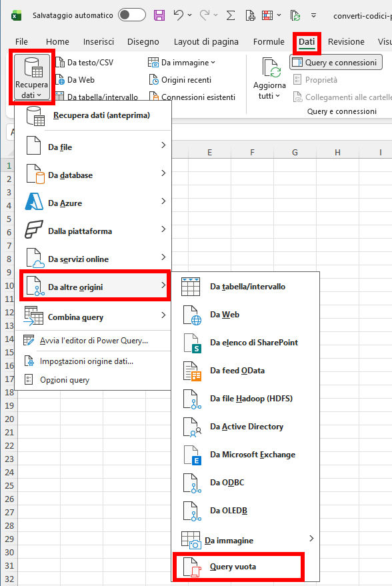Select Da Active Directory
Image resolution: width=392 pixels, height=586 pixels.
[245, 427]
